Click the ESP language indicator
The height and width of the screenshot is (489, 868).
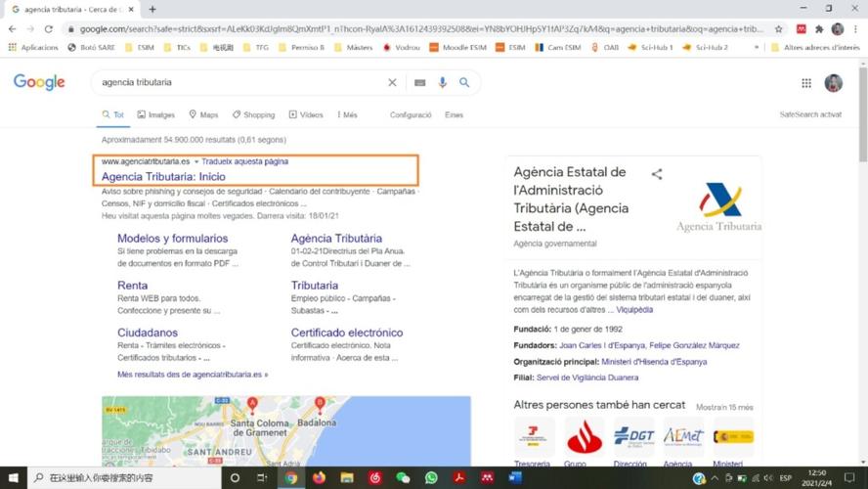[x=786, y=477]
